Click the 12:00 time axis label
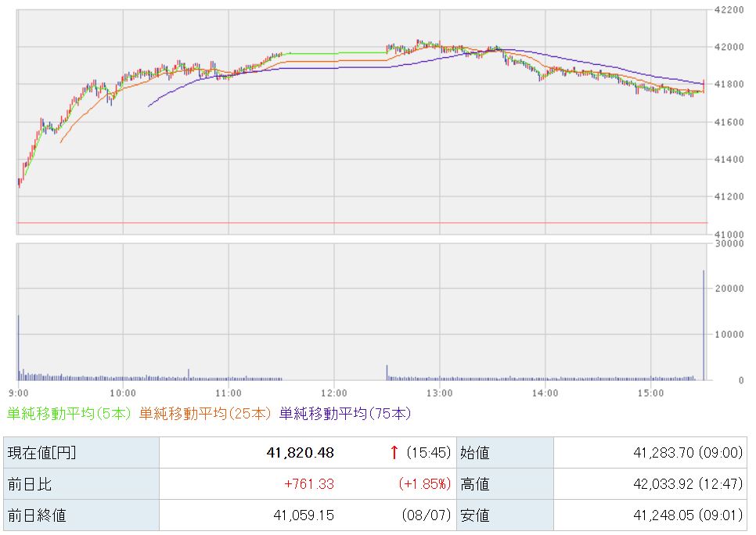Screen dimensions: 756x535 [334, 393]
